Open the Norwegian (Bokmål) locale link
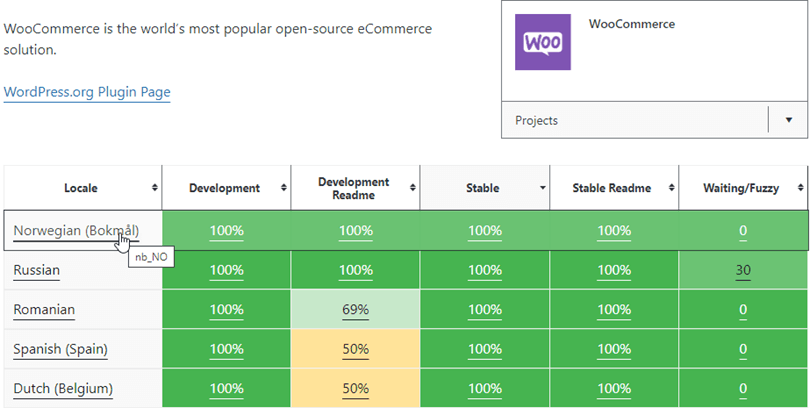The height and width of the screenshot is (408, 810). click(x=76, y=231)
